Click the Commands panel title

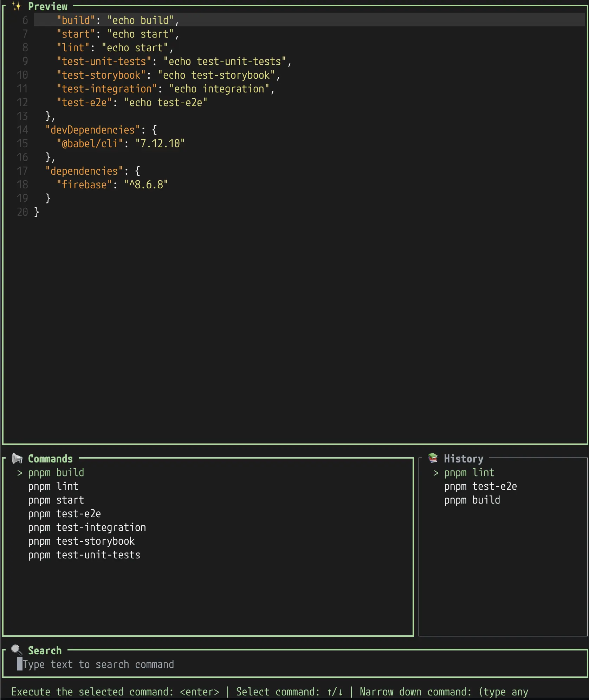[x=51, y=459]
